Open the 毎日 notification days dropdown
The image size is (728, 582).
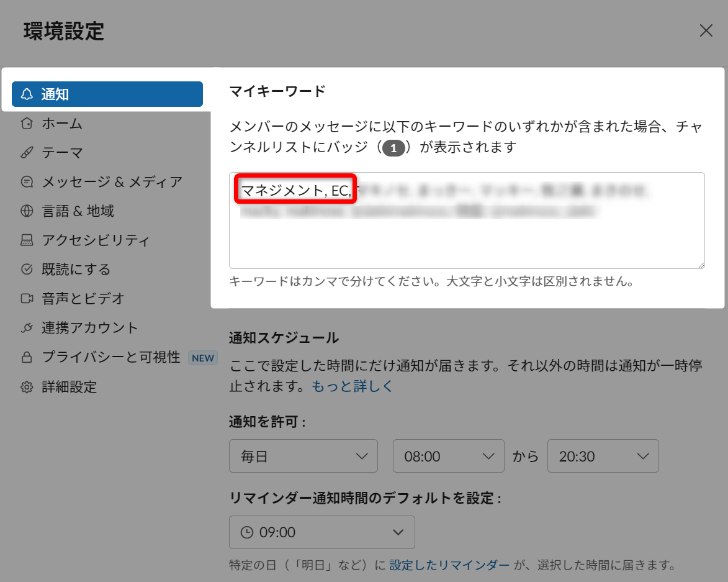pyautogui.click(x=303, y=457)
